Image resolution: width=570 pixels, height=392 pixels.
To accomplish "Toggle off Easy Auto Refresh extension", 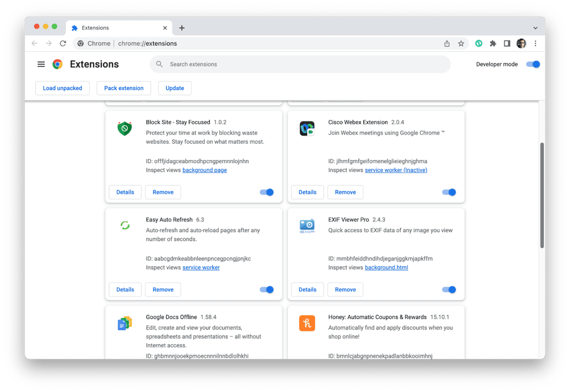I will [267, 290].
